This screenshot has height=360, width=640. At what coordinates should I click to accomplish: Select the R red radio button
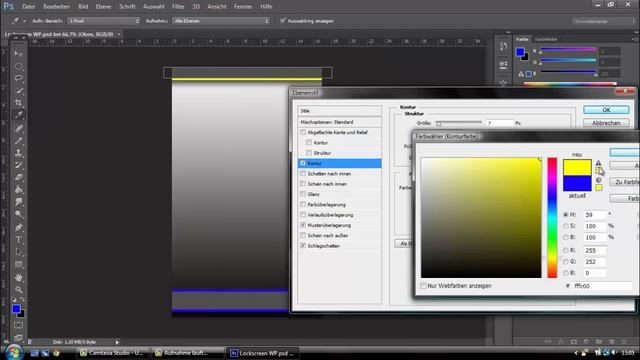point(566,250)
